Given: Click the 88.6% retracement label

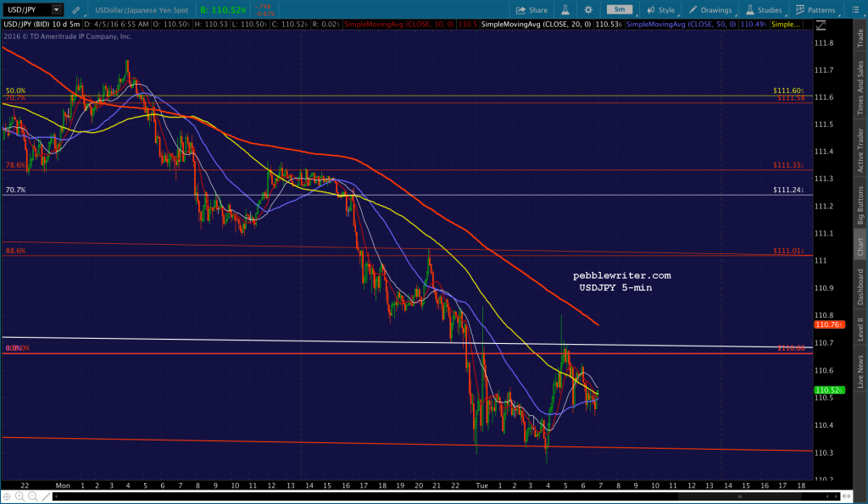Looking at the screenshot, I should coord(15,251).
